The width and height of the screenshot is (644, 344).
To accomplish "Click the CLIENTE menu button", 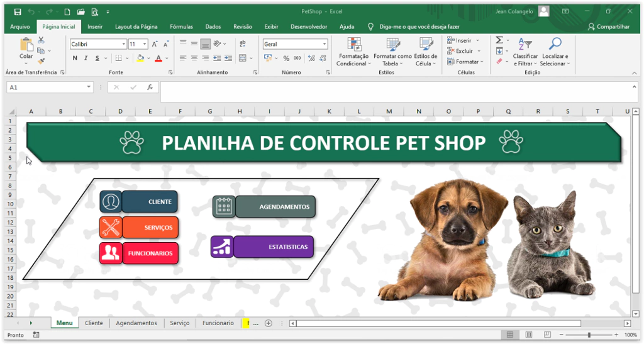I will pos(149,202).
